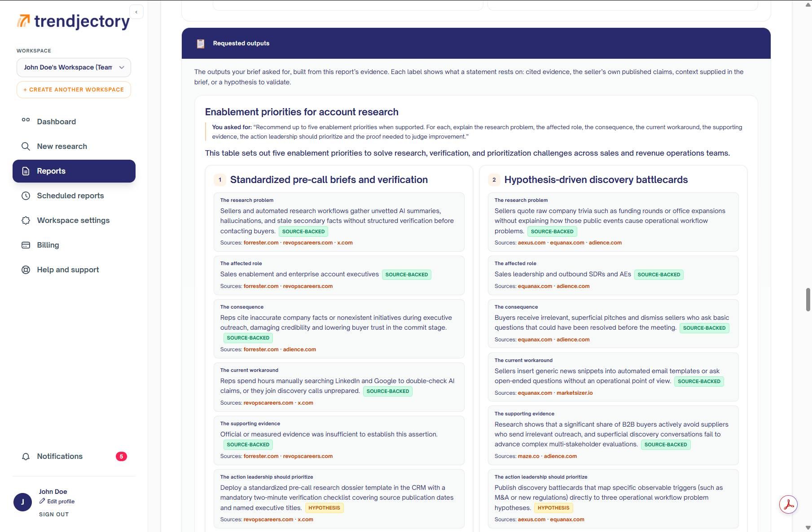Click the red notification count badge
The height and width of the screenshot is (532, 812).
tap(121, 456)
